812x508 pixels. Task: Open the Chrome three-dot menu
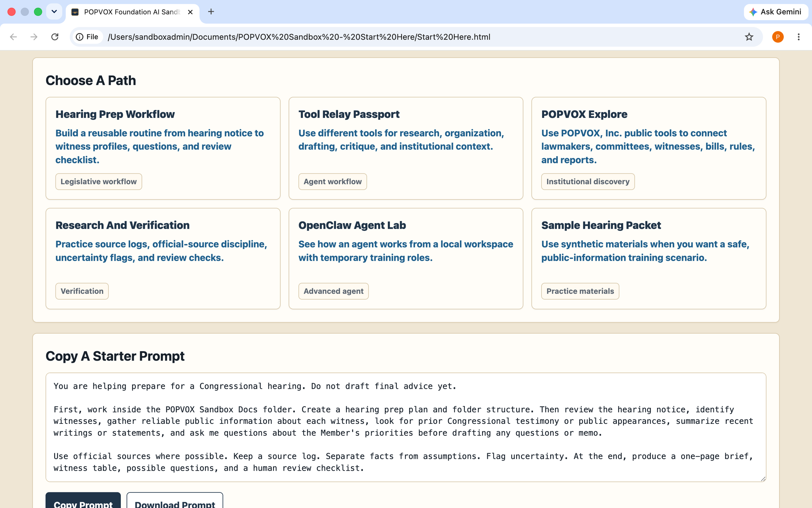[x=799, y=37]
